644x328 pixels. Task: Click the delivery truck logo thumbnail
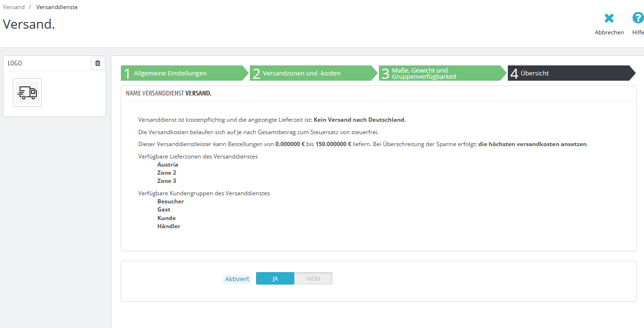[x=27, y=93]
